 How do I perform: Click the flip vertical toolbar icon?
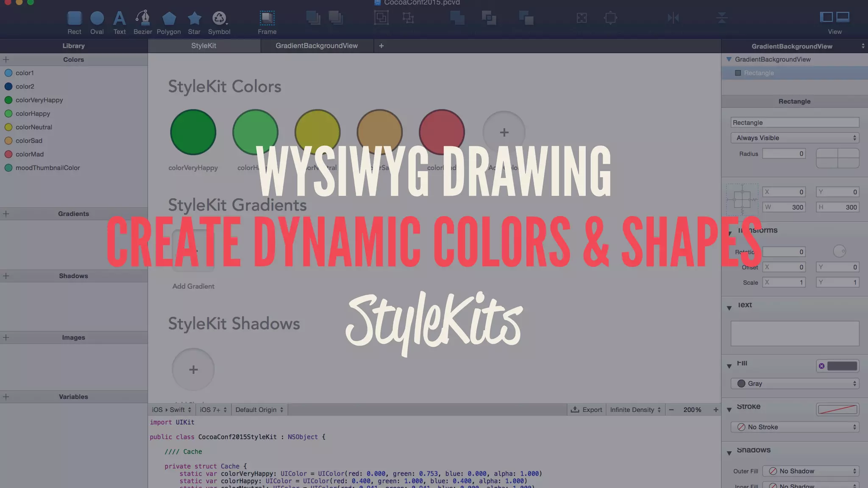click(722, 18)
